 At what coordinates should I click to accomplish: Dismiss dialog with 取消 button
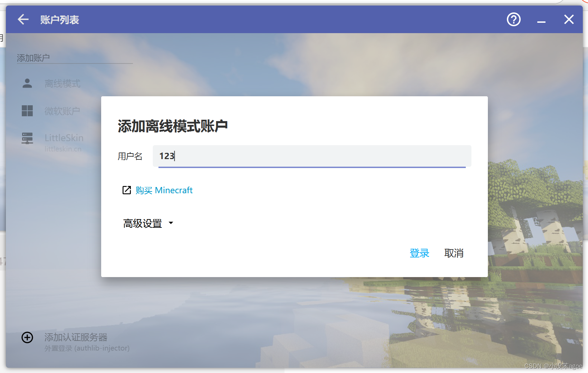pos(454,253)
